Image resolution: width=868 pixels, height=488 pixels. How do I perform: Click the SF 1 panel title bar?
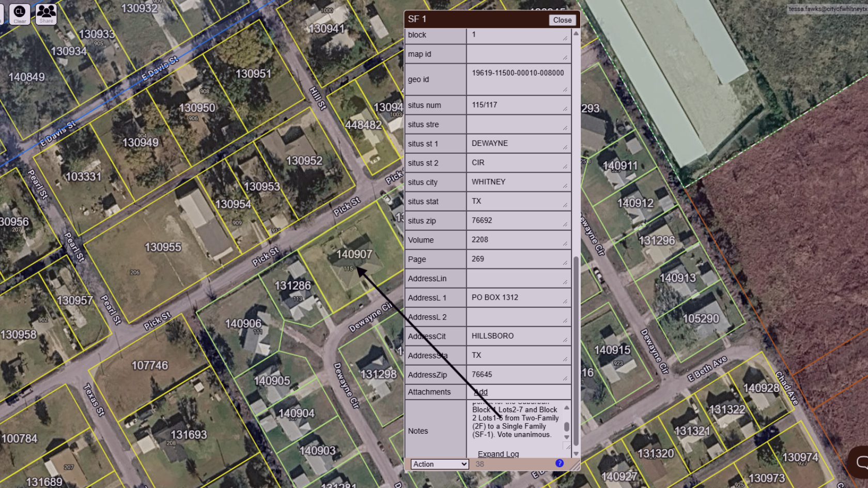tap(475, 19)
